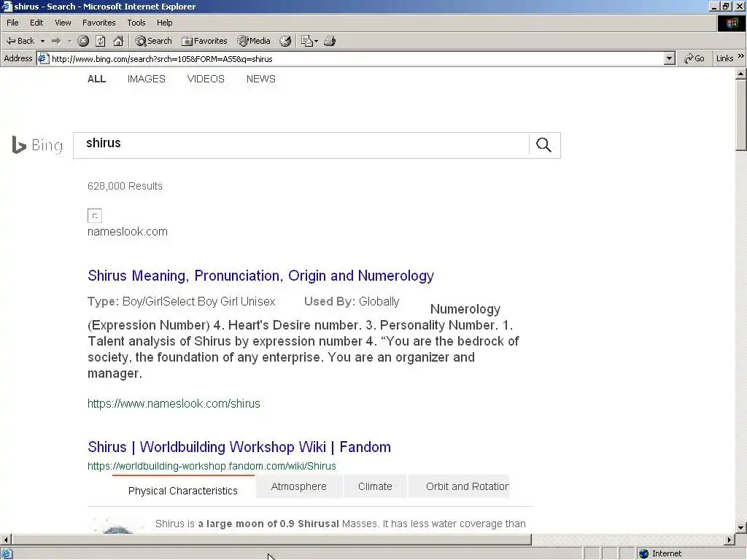Click the History toolbar icon
747x560 pixels.
click(x=285, y=41)
